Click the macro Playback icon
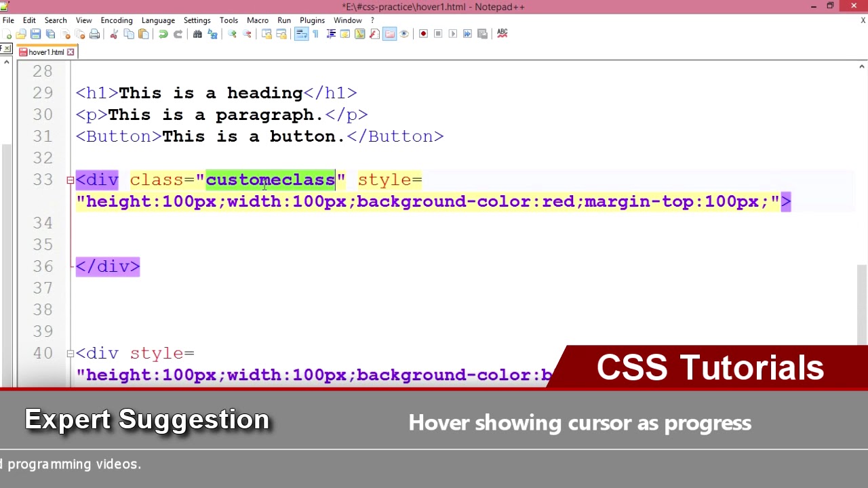This screenshot has height=488, width=868. pos(453,33)
